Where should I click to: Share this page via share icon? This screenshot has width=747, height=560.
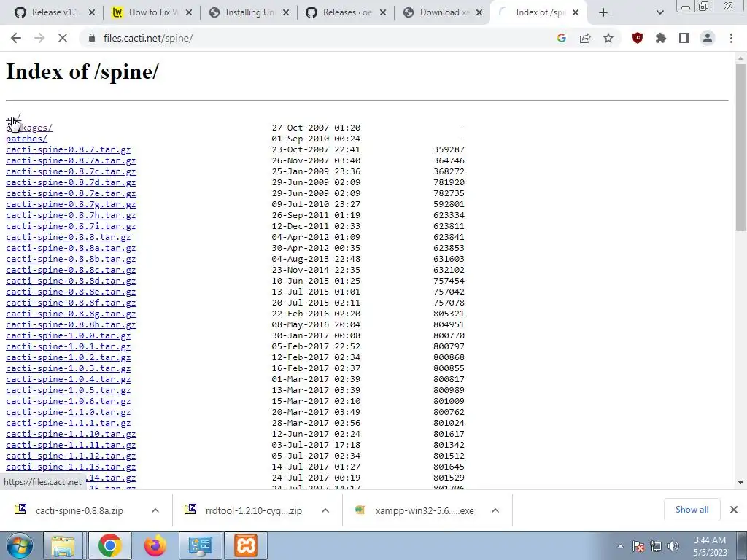click(585, 38)
